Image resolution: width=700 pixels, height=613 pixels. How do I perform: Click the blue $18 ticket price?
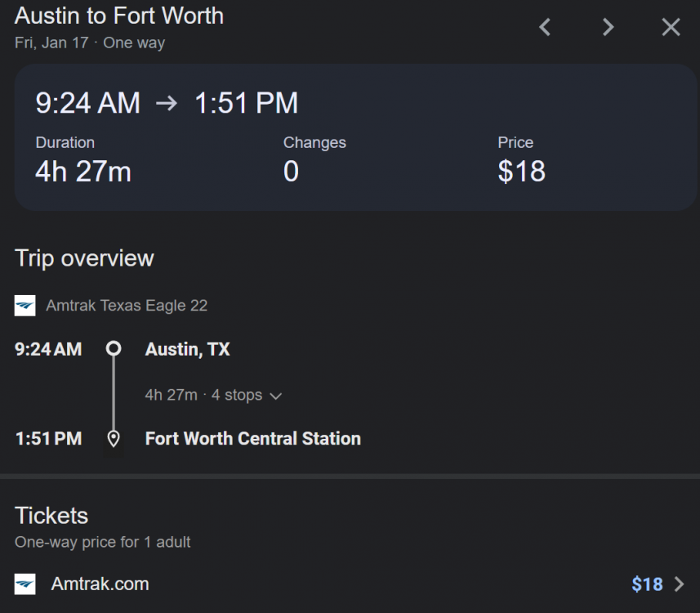[647, 584]
